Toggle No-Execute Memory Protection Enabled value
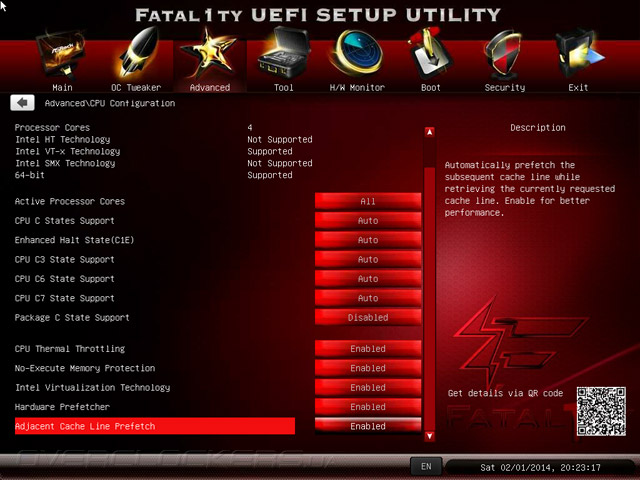Viewport: 640px width, 480px height. (x=368, y=368)
